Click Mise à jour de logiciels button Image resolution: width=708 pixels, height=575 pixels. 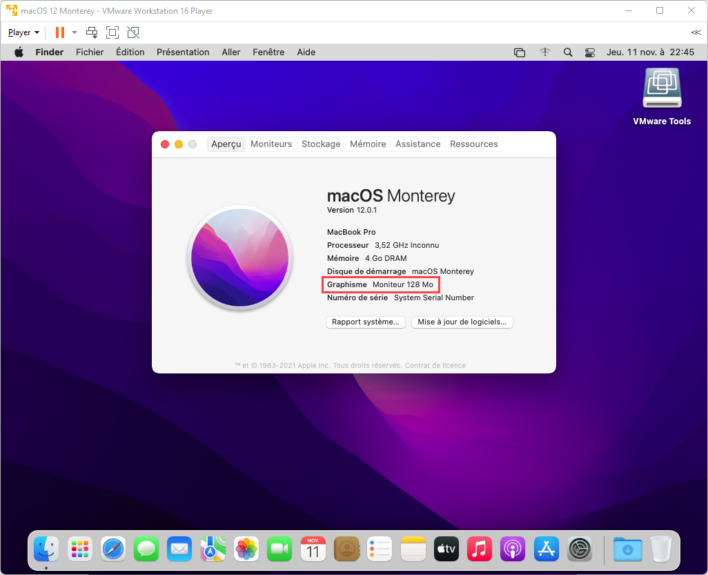(462, 322)
